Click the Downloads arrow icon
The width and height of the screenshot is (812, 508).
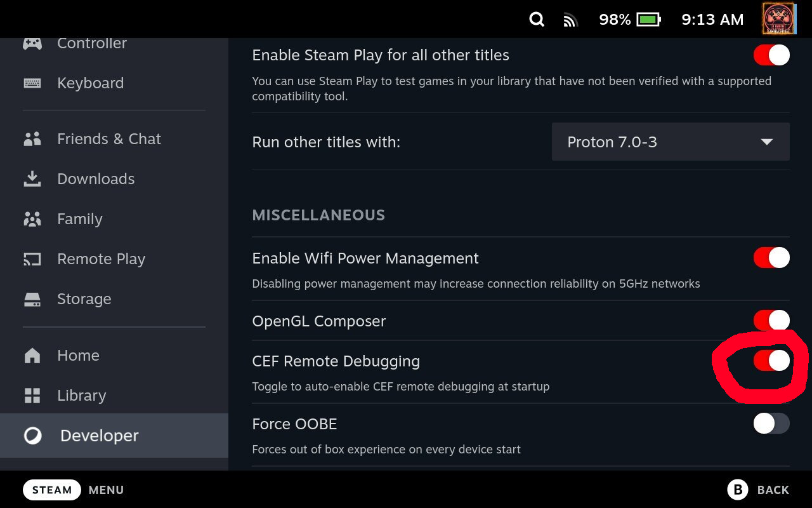[x=32, y=179]
